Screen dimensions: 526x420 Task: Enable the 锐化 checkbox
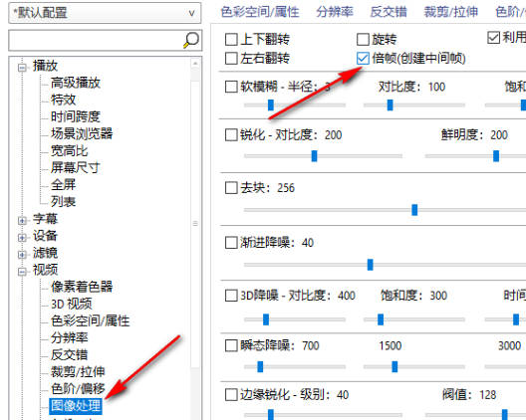[231, 135]
